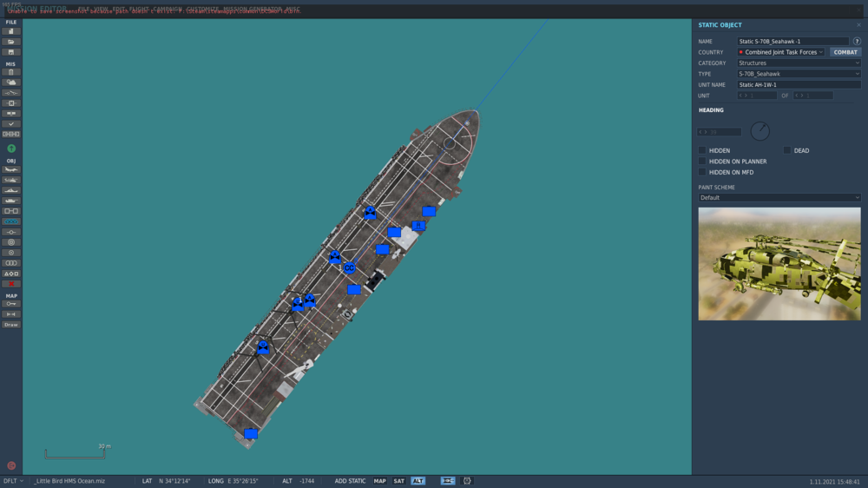Click the red exit icon at bottom left
This screenshot has height=488, width=868.
pos(11,465)
